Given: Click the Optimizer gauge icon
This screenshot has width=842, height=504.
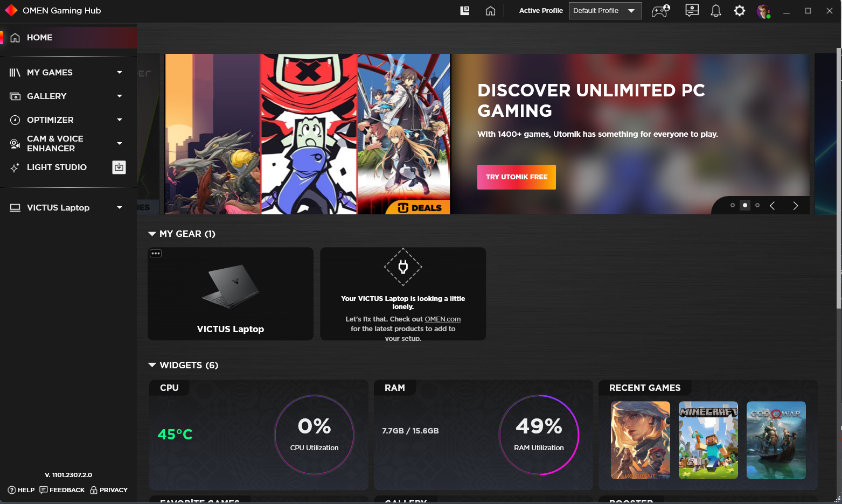Looking at the screenshot, I should (15, 120).
